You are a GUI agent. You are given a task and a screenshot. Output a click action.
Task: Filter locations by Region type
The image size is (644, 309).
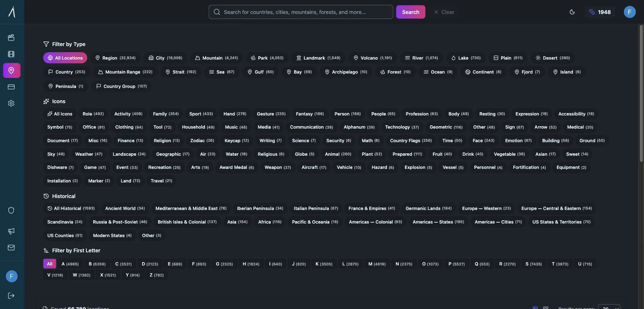click(115, 58)
